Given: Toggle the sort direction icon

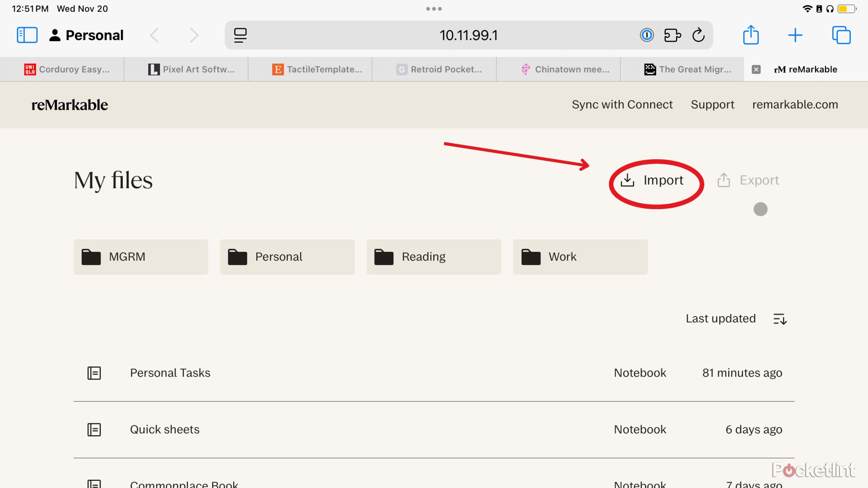Looking at the screenshot, I should (x=780, y=319).
